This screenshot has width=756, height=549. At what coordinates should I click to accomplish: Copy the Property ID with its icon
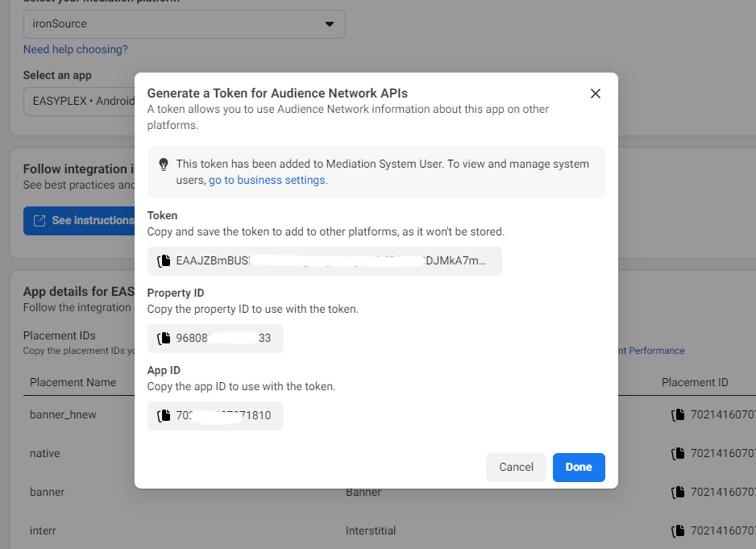point(164,339)
